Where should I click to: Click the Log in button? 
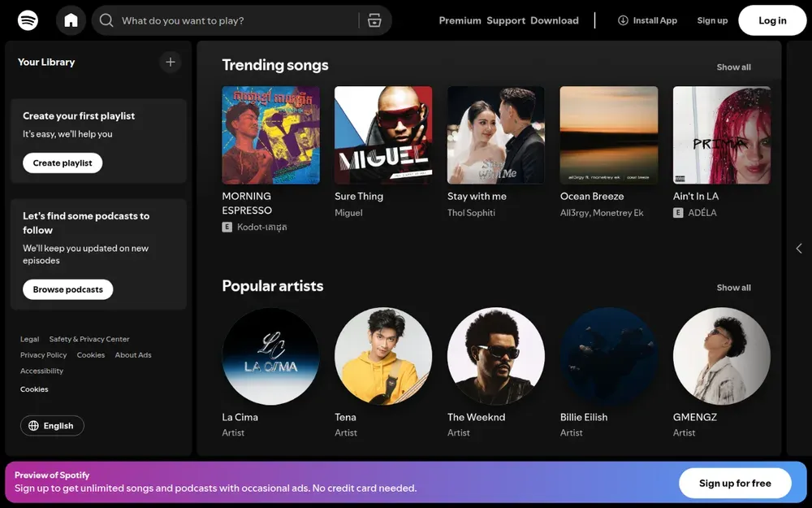(772, 21)
